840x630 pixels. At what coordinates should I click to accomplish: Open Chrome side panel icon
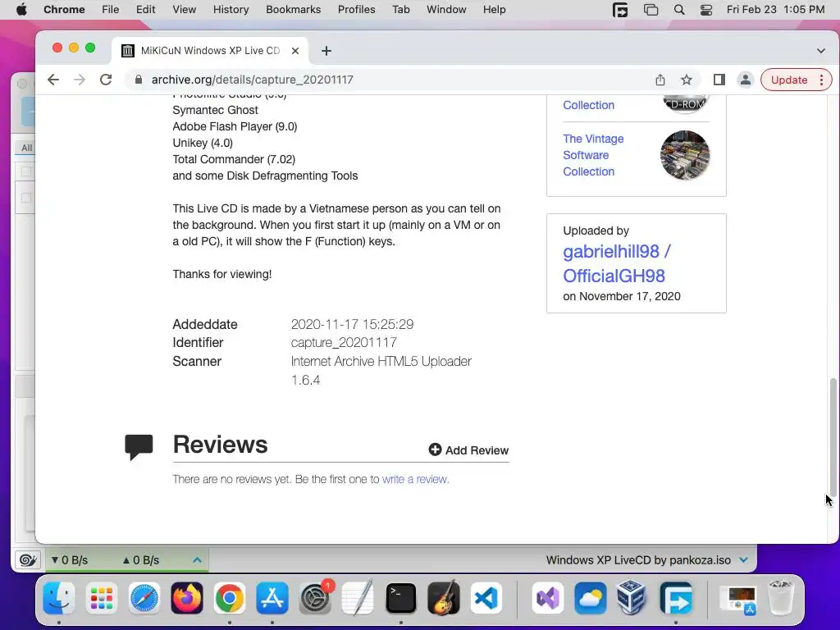click(x=719, y=80)
